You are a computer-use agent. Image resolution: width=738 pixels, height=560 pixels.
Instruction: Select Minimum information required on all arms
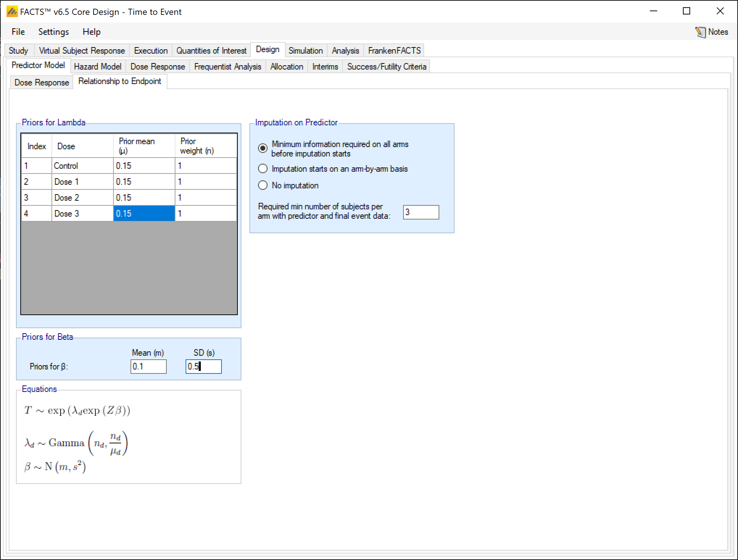point(263,148)
